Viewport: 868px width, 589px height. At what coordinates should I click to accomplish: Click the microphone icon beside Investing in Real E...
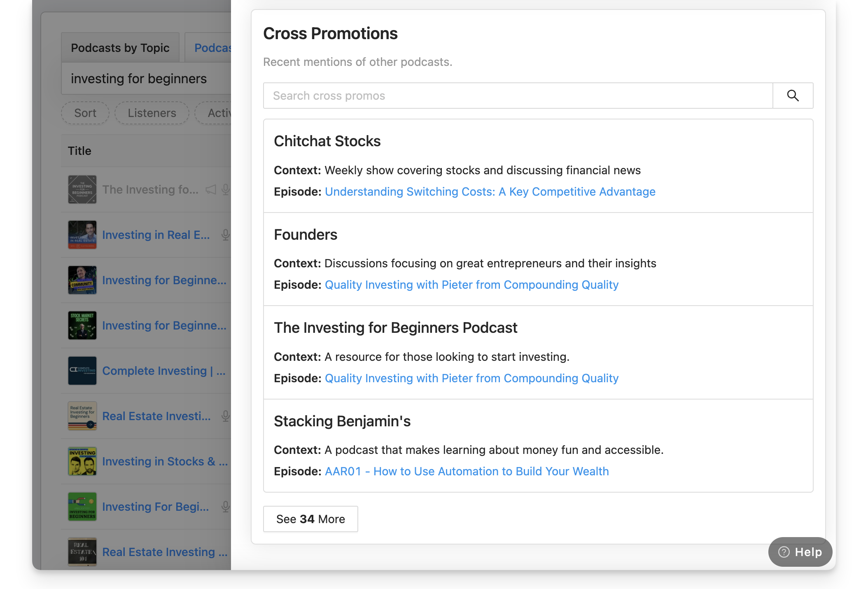(x=225, y=235)
